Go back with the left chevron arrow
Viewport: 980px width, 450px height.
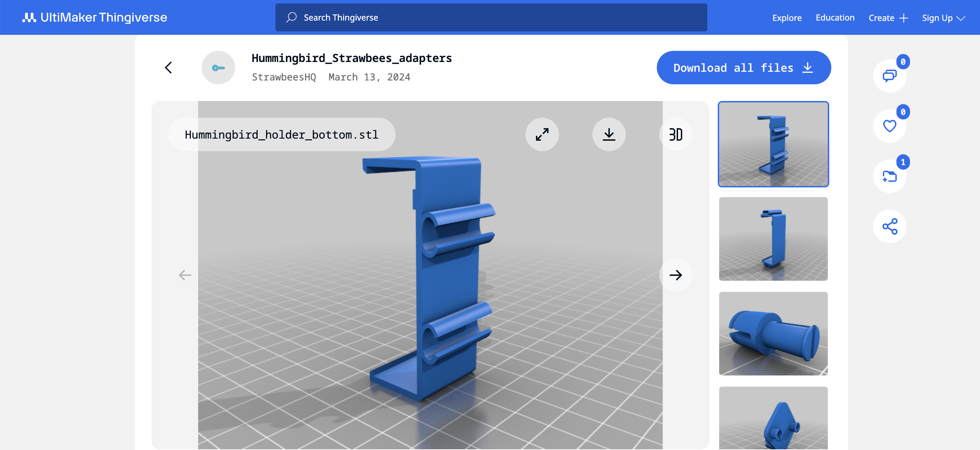(169, 67)
